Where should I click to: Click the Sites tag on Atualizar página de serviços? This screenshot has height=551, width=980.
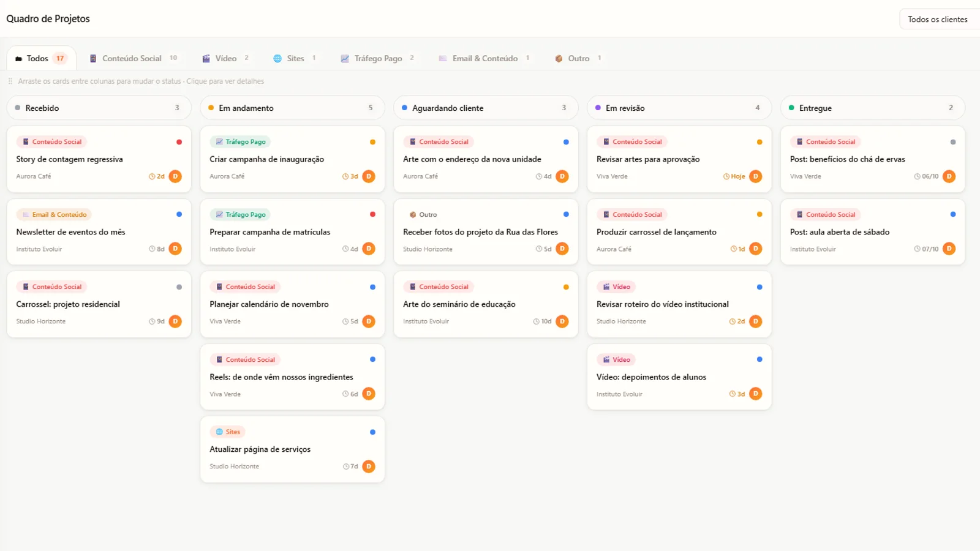pos(227,432)
